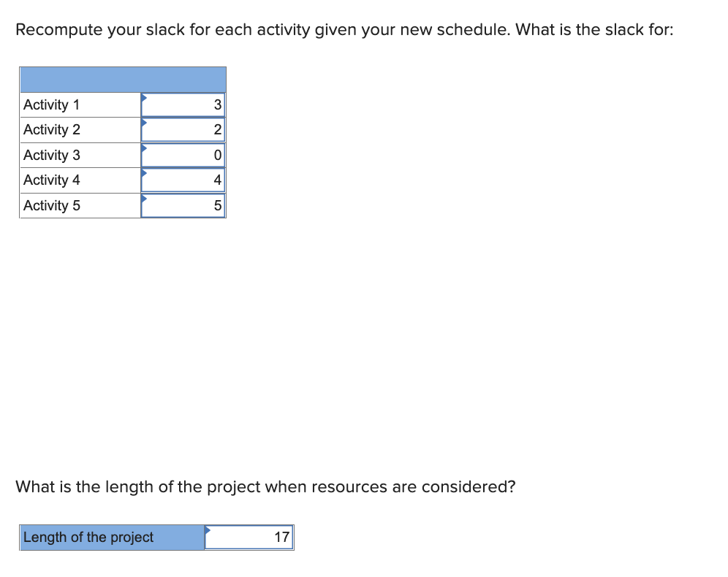Click the Length of the project label cell
Image resolution: width=728 pixels, height=577 pixels.
point(112,537)
